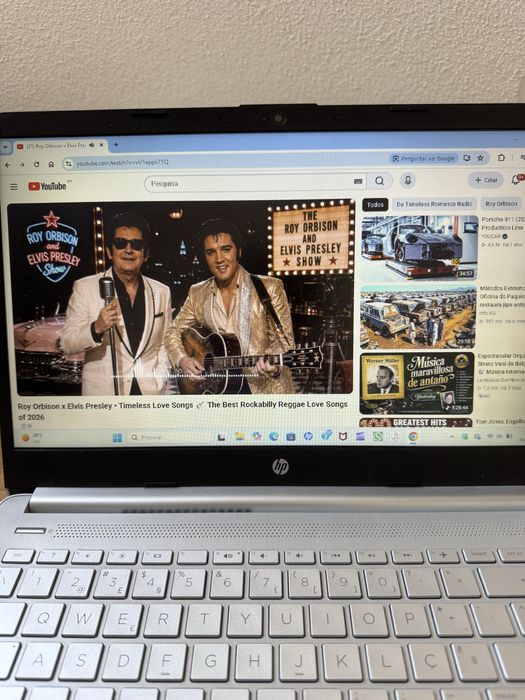Viewport: 525px width, 700px height.
Task: Open YouTube notifications bell
Action: (x=516, y=179)
